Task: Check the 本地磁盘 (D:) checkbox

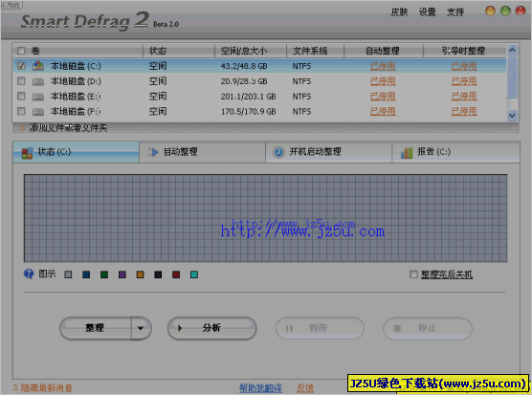Action: (21, 81)
